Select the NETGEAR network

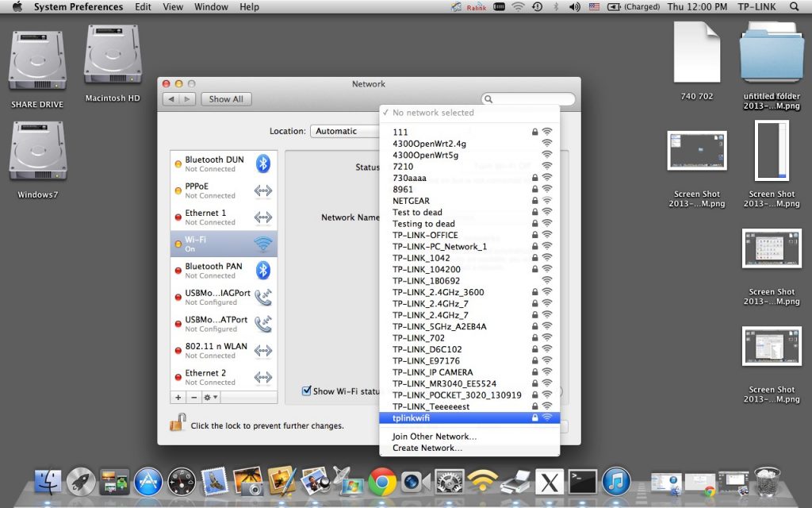click(x=469, y=201)
